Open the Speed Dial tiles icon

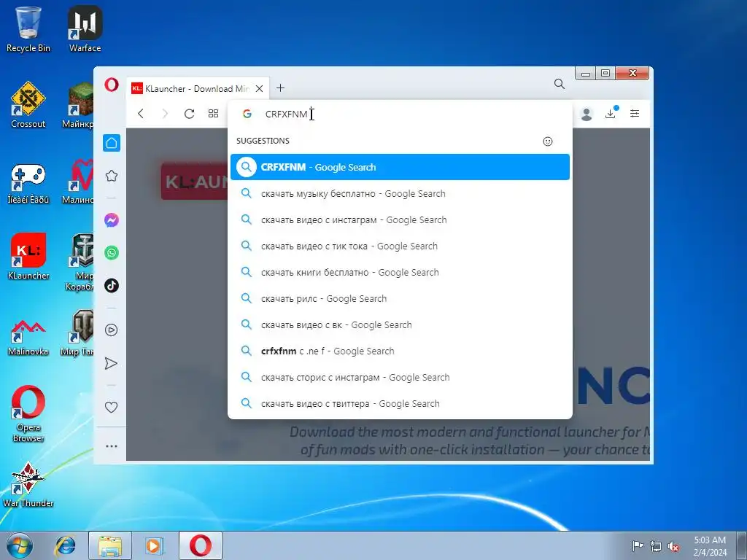[x=214, y=113]
